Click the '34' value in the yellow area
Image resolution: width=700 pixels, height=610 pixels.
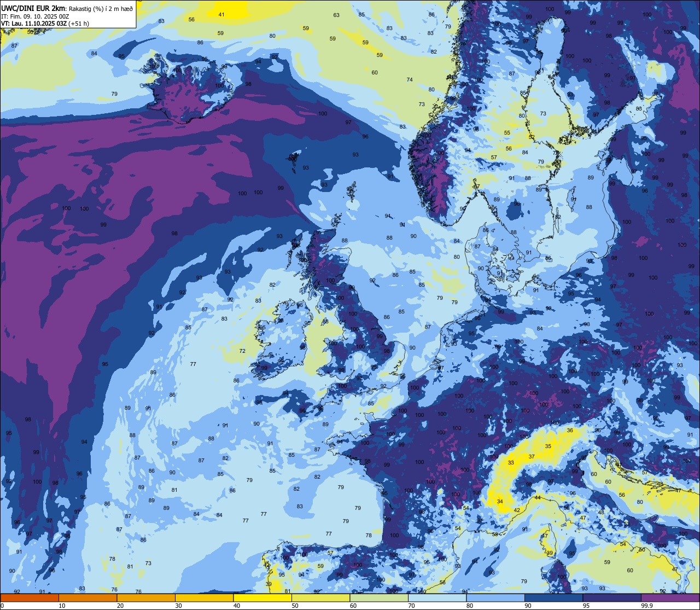point(499,502)
